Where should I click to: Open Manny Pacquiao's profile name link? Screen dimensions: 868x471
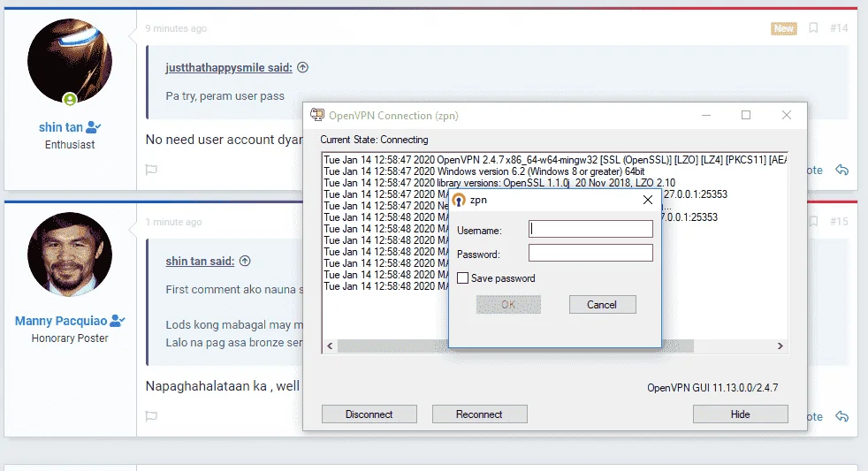click(61, 321)
